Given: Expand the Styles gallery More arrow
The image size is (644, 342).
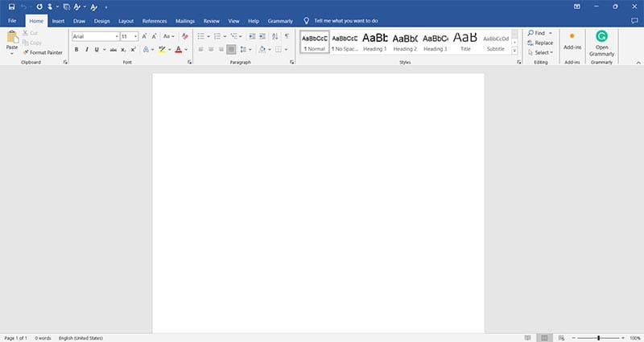Looking at the screenshot, I should (514, 51).
